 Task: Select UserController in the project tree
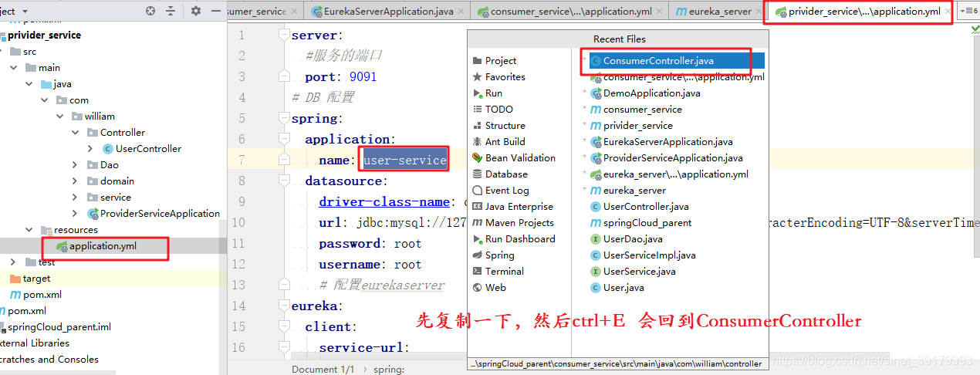point(148,149)
